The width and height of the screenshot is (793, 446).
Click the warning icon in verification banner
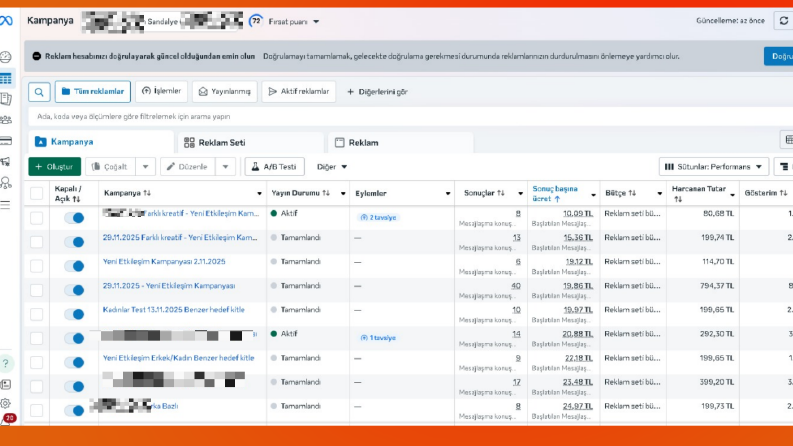(36, 56)
